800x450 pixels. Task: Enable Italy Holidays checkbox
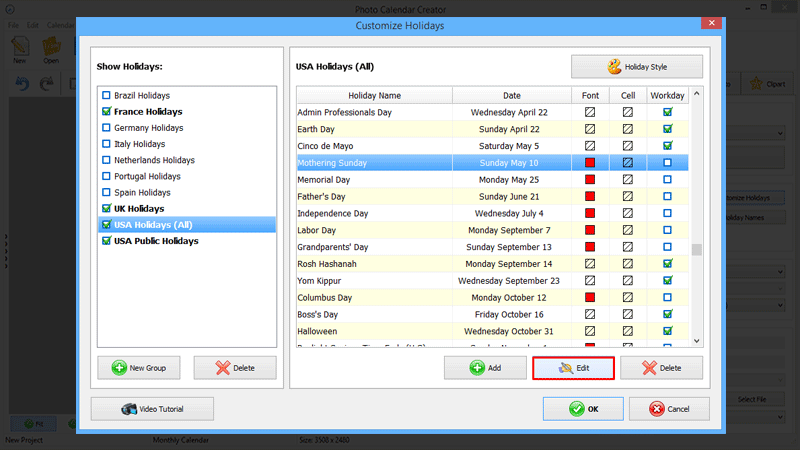pyautogui.click(x=106, y=144)
